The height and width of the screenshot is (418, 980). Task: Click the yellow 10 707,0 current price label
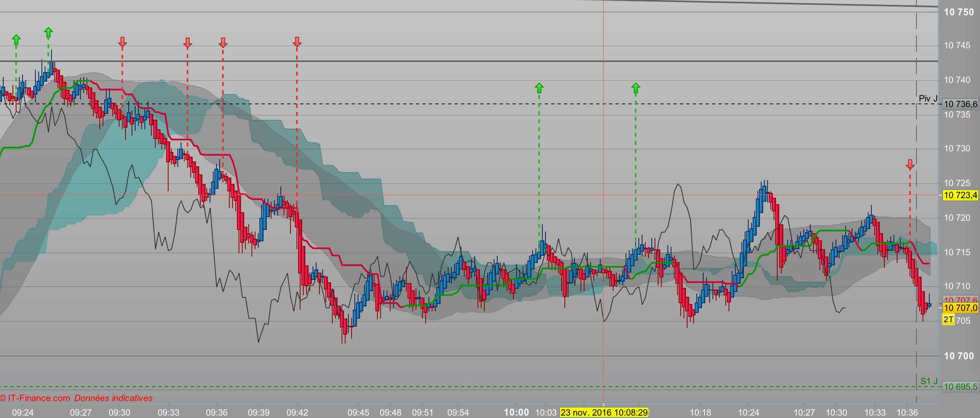click(x=960, y=308)
